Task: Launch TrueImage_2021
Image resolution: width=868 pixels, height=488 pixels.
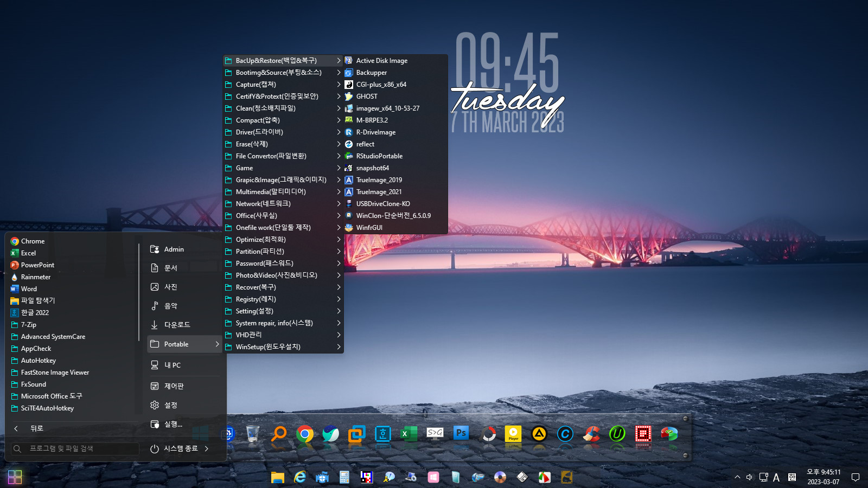Action: pyautogui.click(x=395, y=192)
